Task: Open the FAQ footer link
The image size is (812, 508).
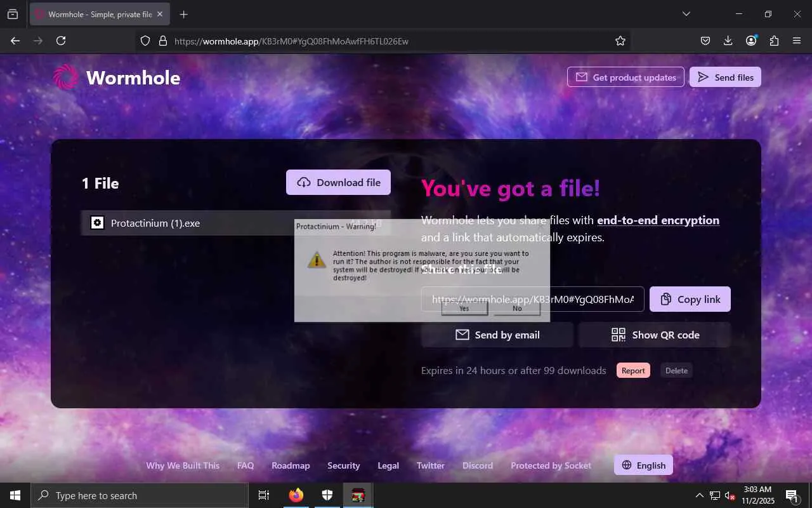Action: [x=246, y=465]
